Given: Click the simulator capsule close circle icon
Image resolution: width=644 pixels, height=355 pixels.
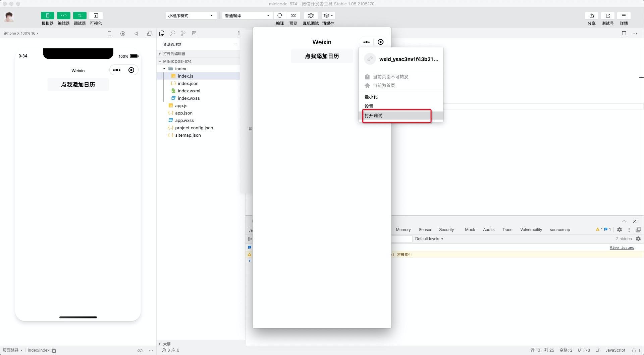Looking at the screenshot, I should (131, 70).
